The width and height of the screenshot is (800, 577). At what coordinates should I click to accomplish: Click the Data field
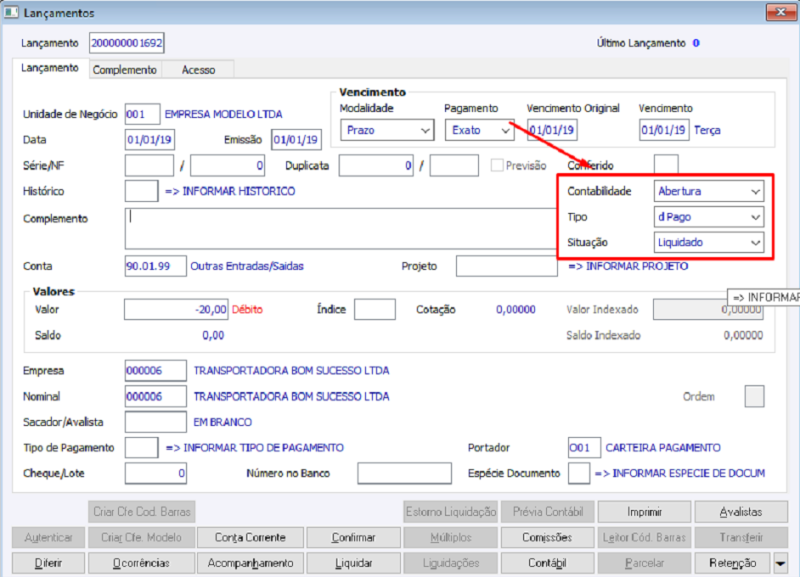click(x=149, y=140)
